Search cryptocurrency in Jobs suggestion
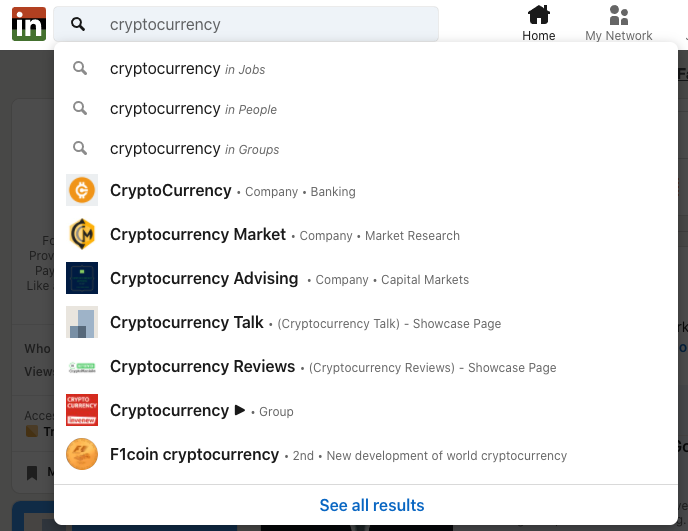Image resolution: width=688 pixels, height=531 pixels. click(366, 69)
